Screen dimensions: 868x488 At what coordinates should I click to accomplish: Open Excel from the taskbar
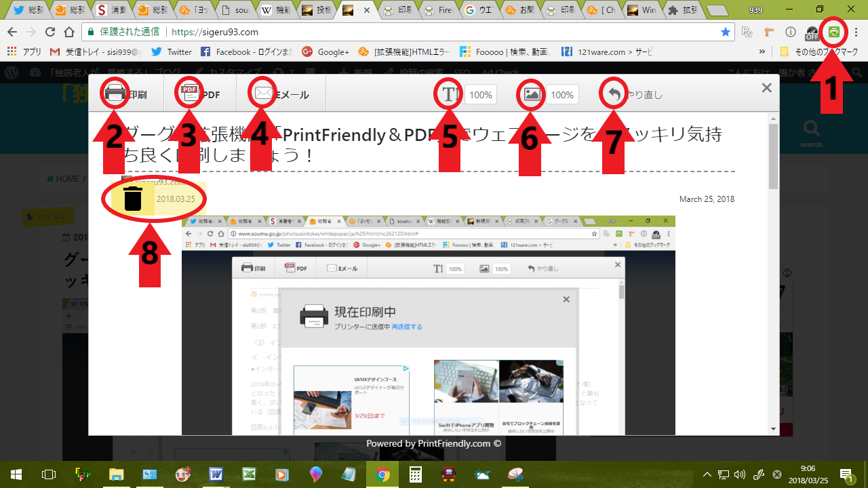point(250,474)
